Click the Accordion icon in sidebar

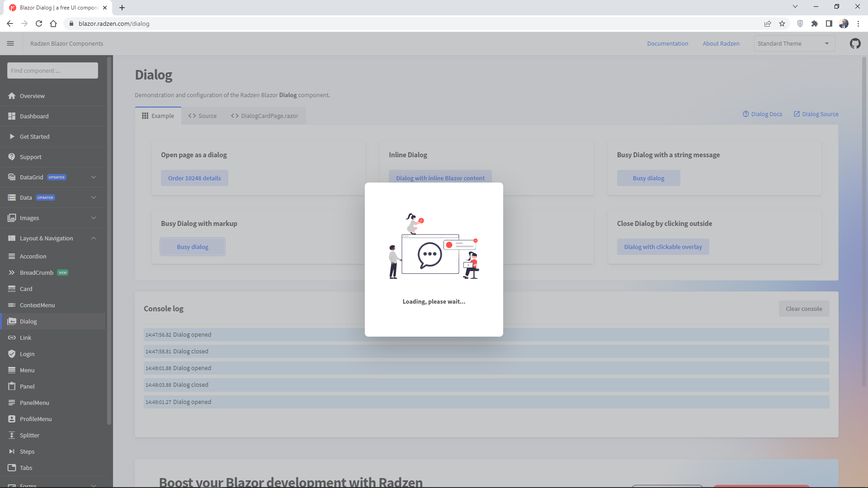[12, 256]
